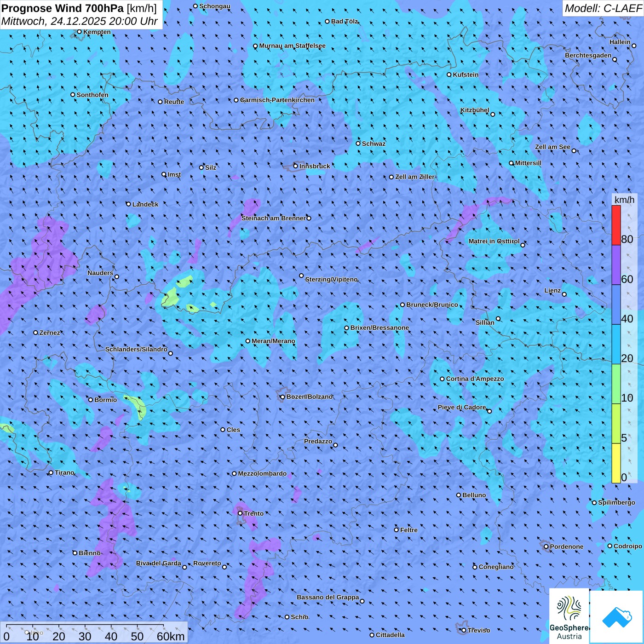Click the Zernez city label

click(50, 333)
